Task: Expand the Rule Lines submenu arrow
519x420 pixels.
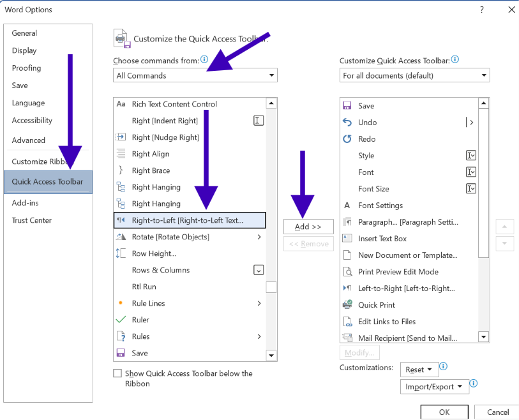Action: click(x=259, y=303)
